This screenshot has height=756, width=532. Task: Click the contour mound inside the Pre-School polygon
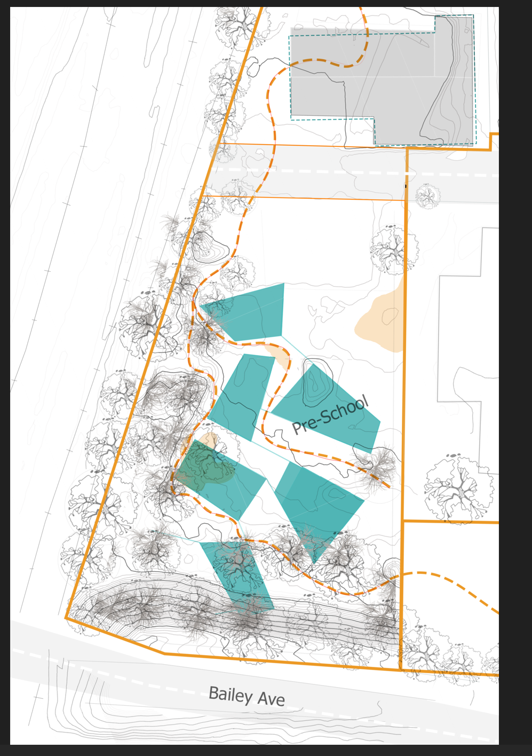coord(316,384)
